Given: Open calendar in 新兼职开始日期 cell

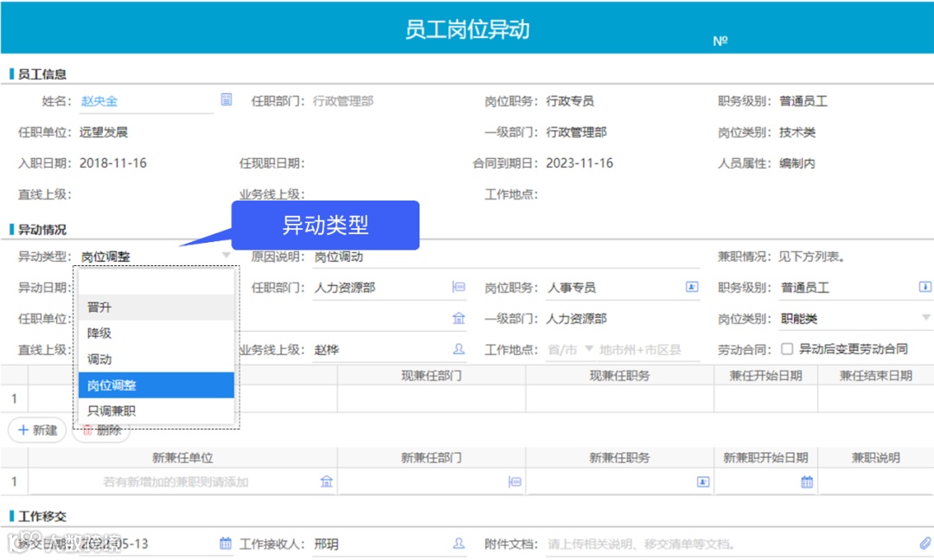Looking at the screenshot, I should pos(807,481).
